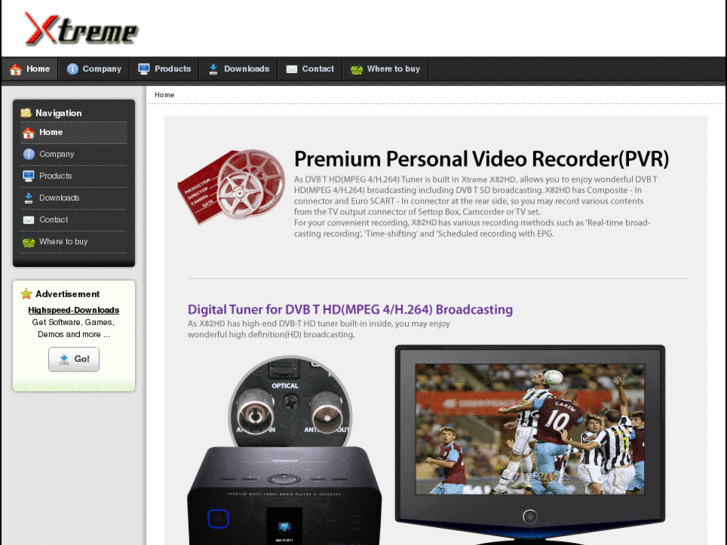Open Where to buy in the top menu
Viewport: 727px width, 545px height.
(385, 69)
